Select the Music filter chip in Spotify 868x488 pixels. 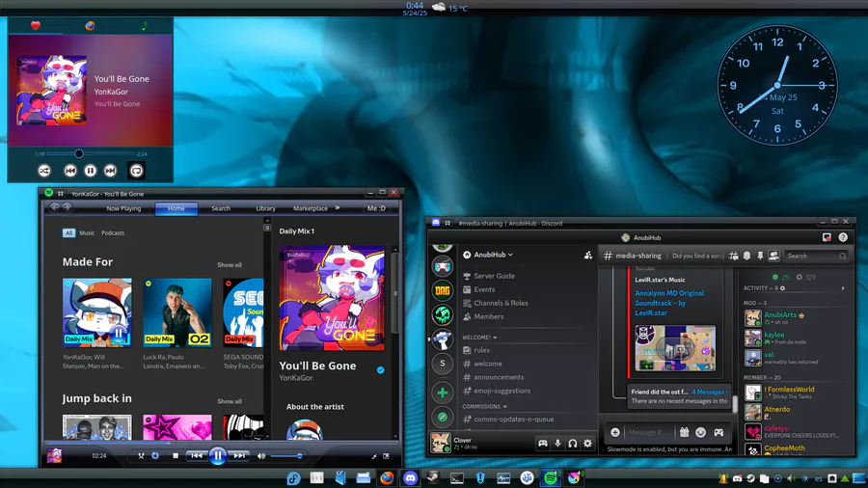[x=87, y=233]
